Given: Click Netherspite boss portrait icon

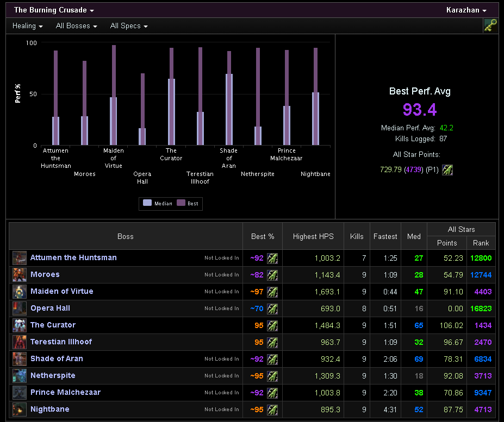Looking at the screenshot, I should click(x=19, y=376).
